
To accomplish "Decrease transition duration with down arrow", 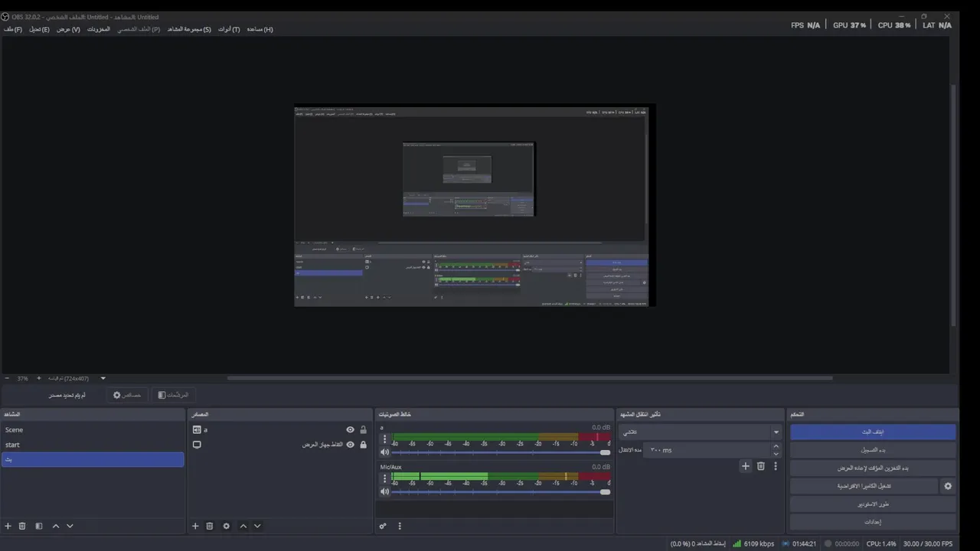I will 776,454.
